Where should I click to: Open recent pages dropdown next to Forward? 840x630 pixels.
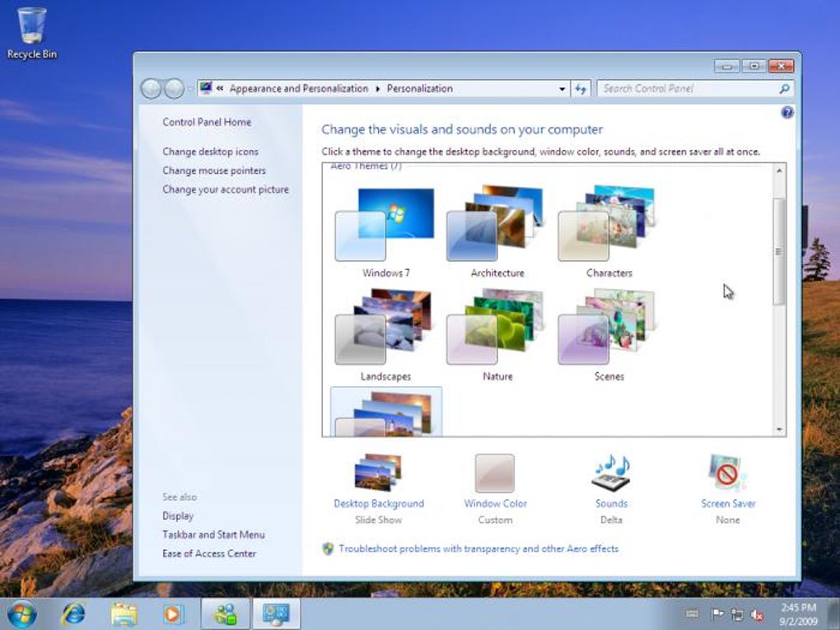[189, 89]
